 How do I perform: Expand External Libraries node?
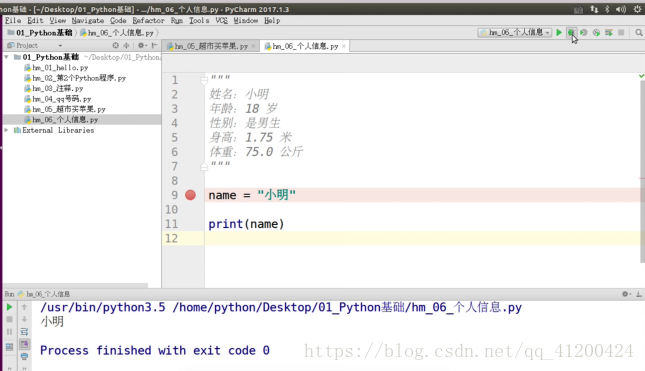pyautogui.click(x=7, y=130)
